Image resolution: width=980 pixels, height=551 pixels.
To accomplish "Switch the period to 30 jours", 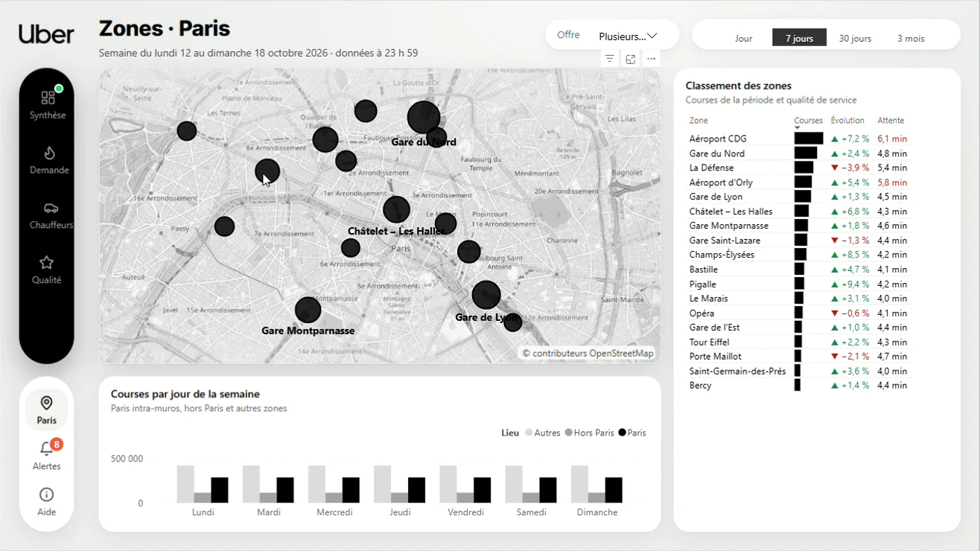I will (x=855, y=38).
